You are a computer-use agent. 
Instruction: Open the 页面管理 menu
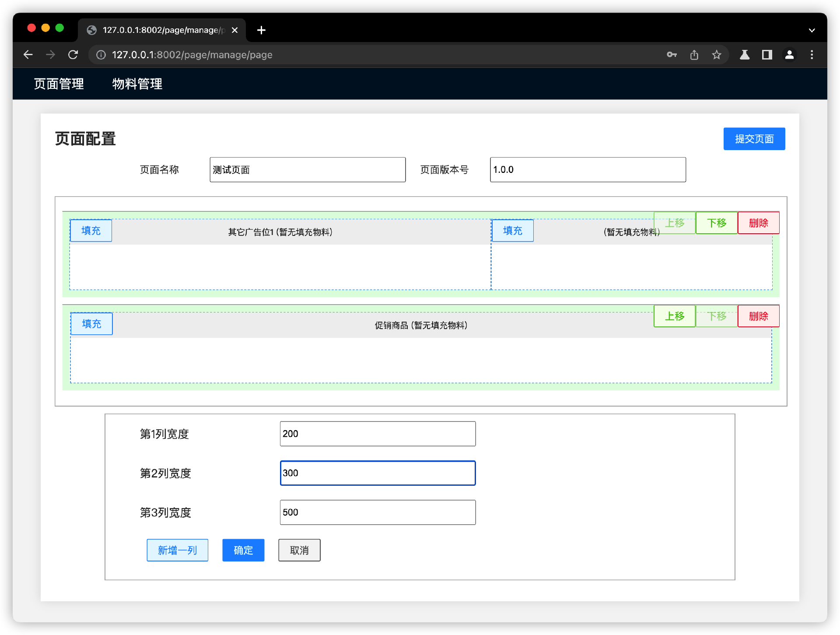pyautogui.click(x=59, y=84)
